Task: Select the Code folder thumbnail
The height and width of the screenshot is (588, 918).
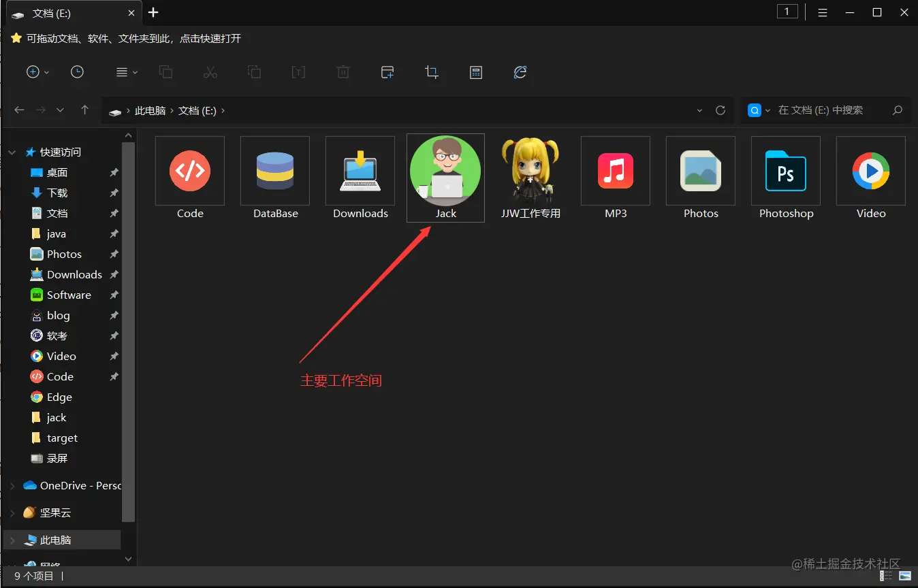Action: tap(190, 171)
